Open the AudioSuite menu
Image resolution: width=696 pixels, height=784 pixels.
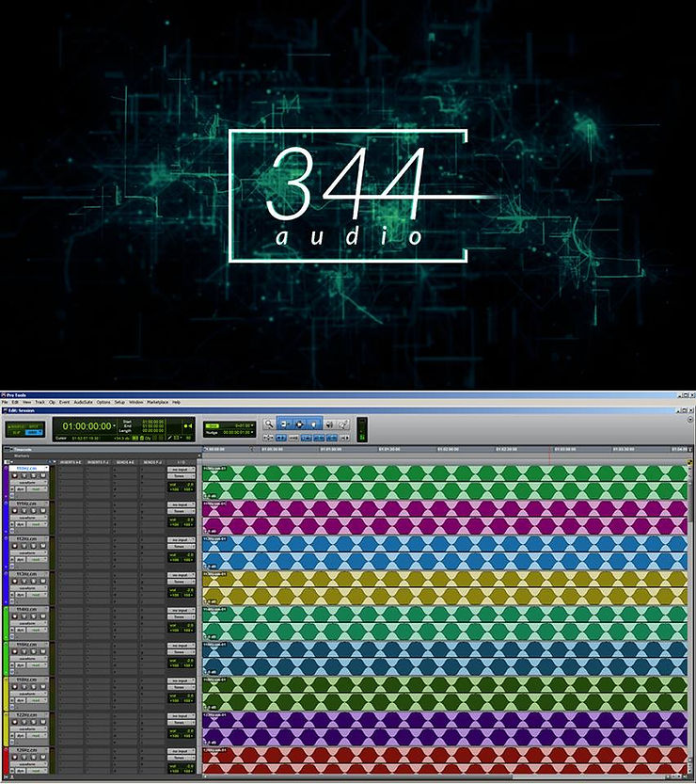(84, 402)
